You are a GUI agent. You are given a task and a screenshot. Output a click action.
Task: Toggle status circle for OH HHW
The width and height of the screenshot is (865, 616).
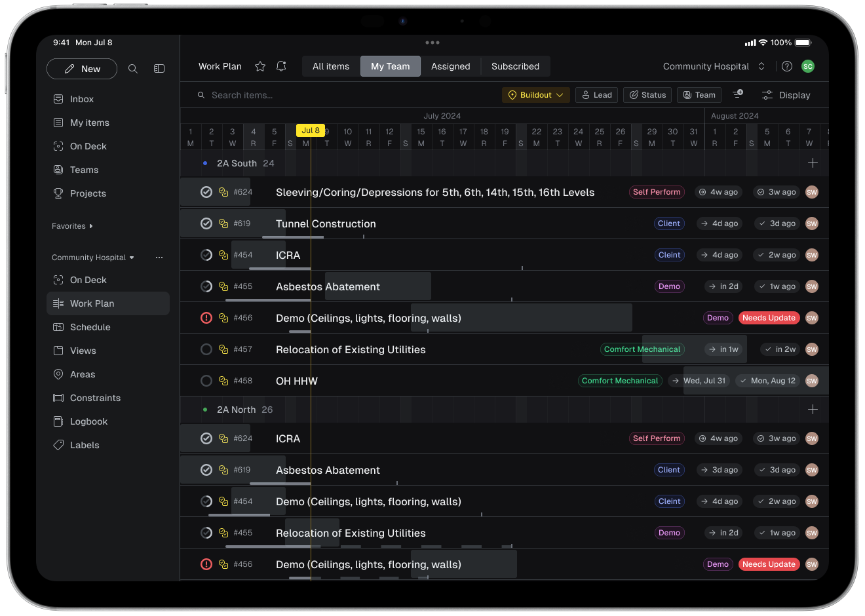click(206, 381)
